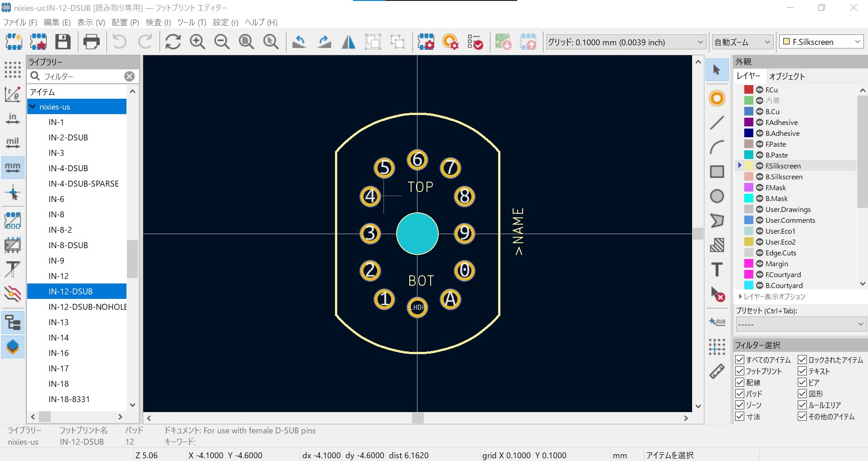Choose the Draw polygon tool
868x461 pixels.
(x=717, y=221)
